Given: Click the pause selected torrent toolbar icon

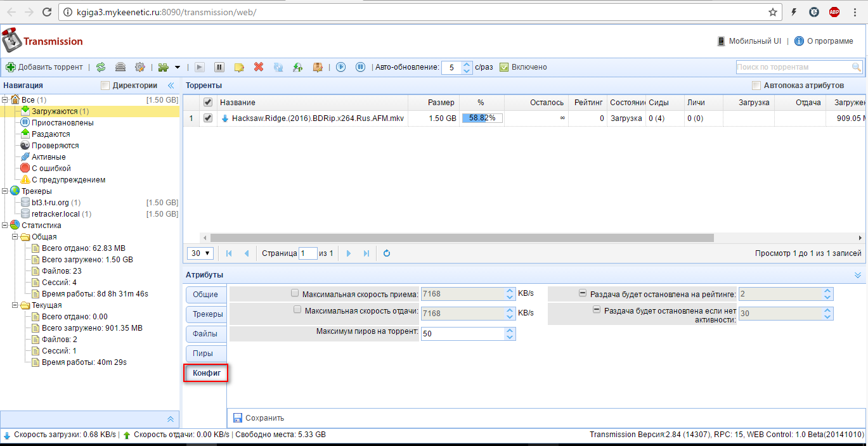Looking at the screenshot, I should pyautogui.click(x=219, y=67).
